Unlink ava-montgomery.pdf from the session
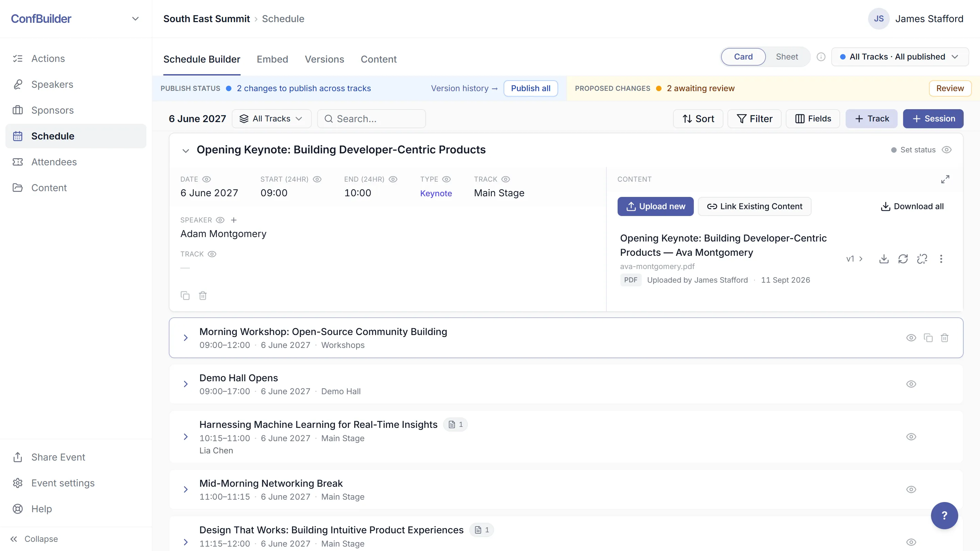This screenshot has height=551, width=980. pyautogui.click(x=922, y=259)
